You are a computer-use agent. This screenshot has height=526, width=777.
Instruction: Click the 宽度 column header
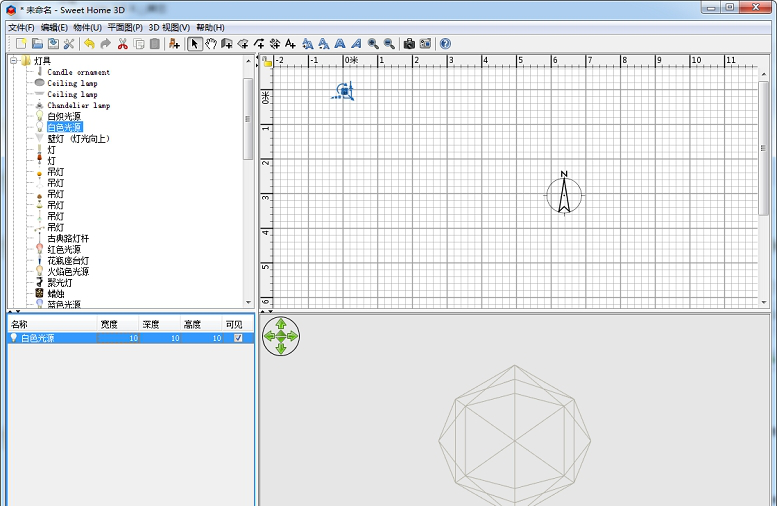tap(108, 325)
